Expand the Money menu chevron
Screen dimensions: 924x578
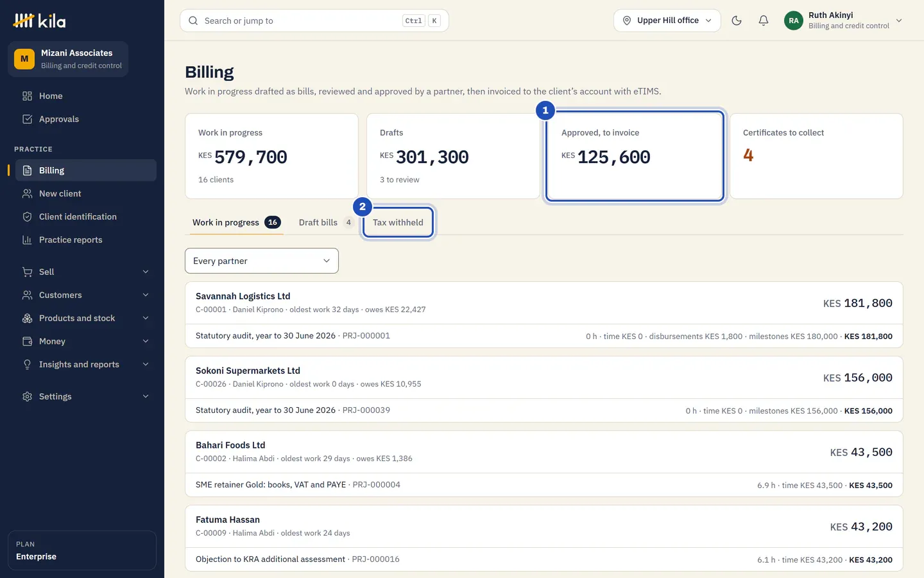146,341
